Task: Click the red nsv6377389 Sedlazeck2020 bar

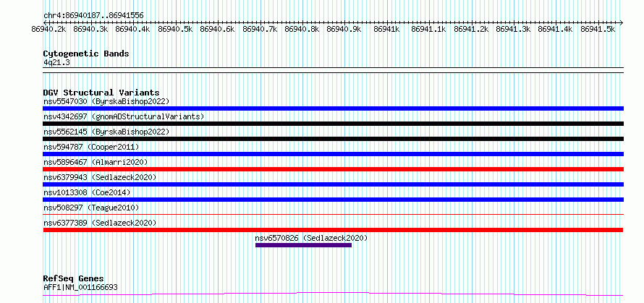Action: pos(333,230)
